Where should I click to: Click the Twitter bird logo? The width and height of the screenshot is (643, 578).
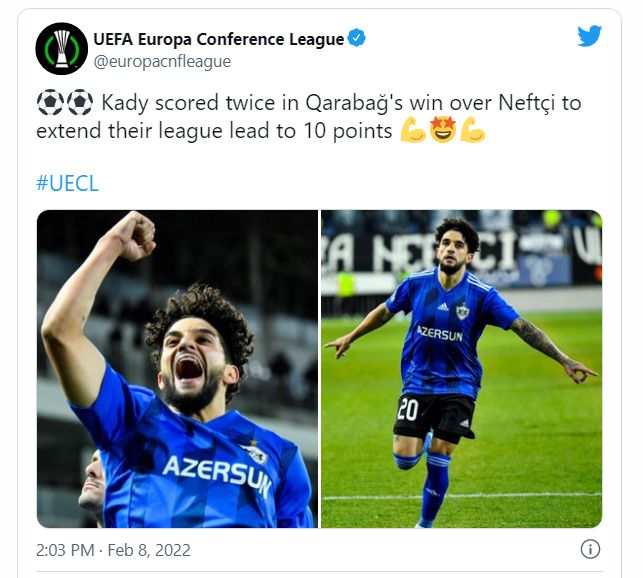click(589, 36)
